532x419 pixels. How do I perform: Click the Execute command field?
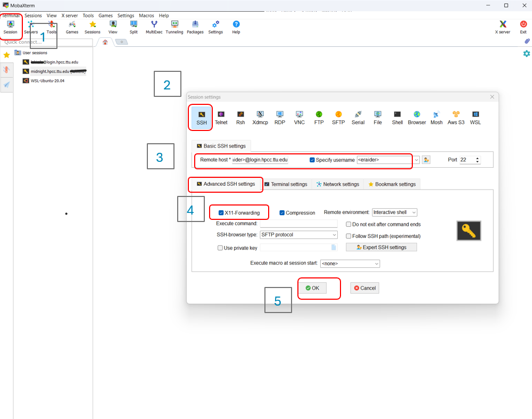tap(298, 224)
